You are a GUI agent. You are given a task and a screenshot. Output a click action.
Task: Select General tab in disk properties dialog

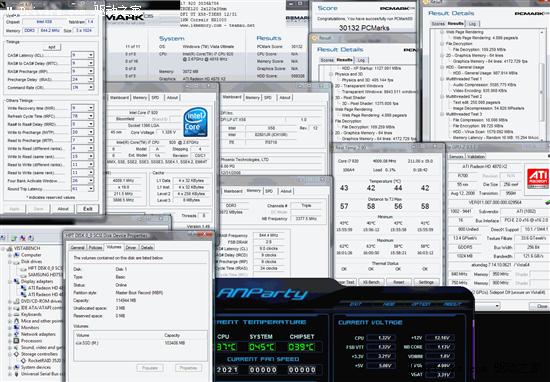click(x=78, y=247)
